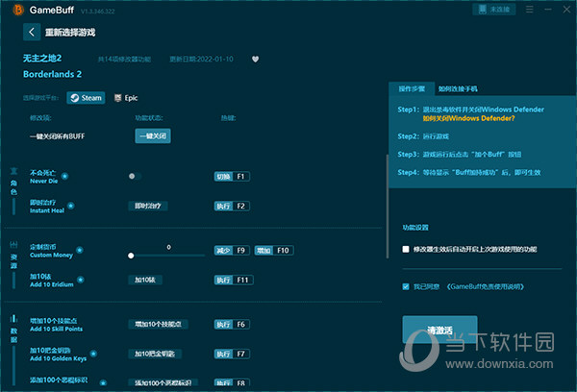The height and width of the screenshot is (392, 577).
Task: Click the Custom Money slider handle
Action: (131, 255)
